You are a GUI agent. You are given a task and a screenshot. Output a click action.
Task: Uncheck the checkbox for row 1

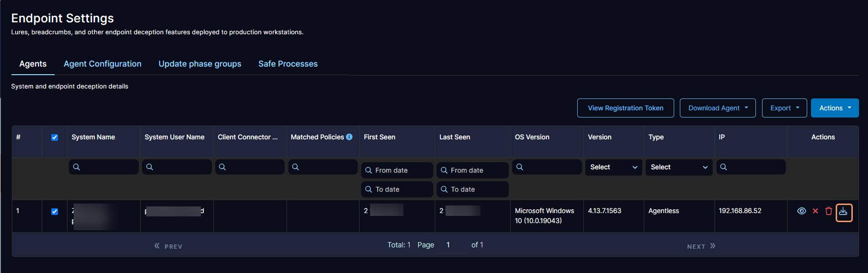click(55, 212)
